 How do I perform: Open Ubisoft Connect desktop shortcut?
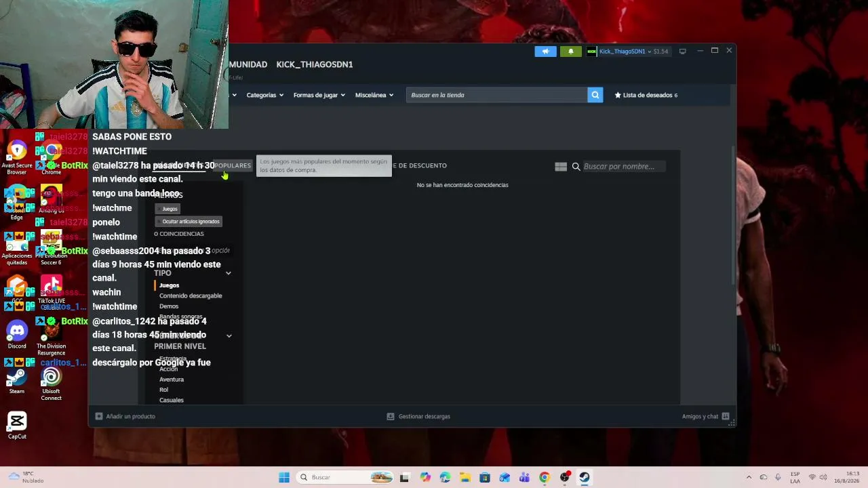[x=51, y=384]
